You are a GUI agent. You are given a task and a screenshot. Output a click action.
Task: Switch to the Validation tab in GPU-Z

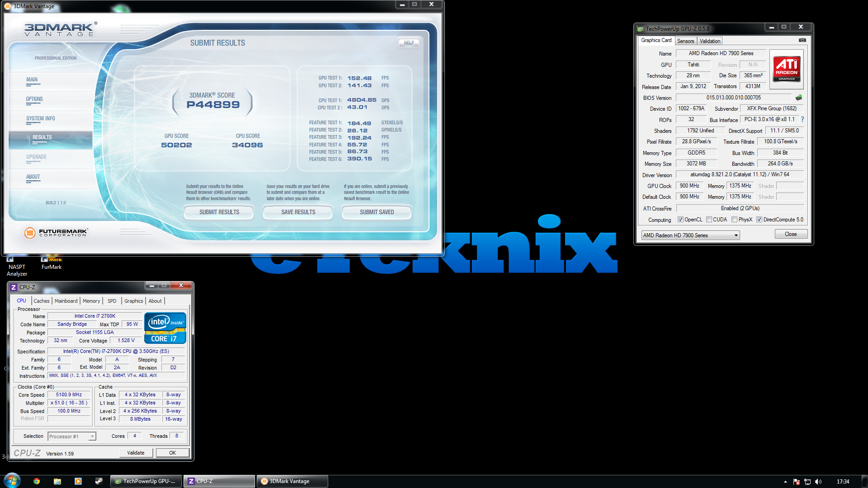pyautogui.click(x=710, y=41)
